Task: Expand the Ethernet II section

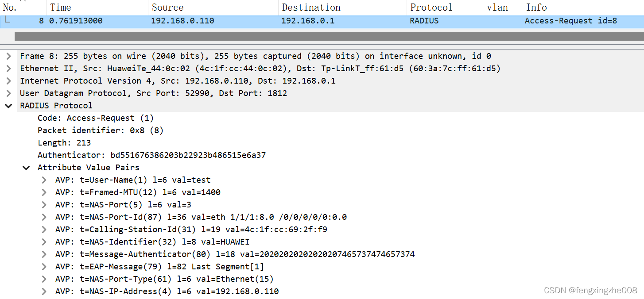Action: (8, 68)
